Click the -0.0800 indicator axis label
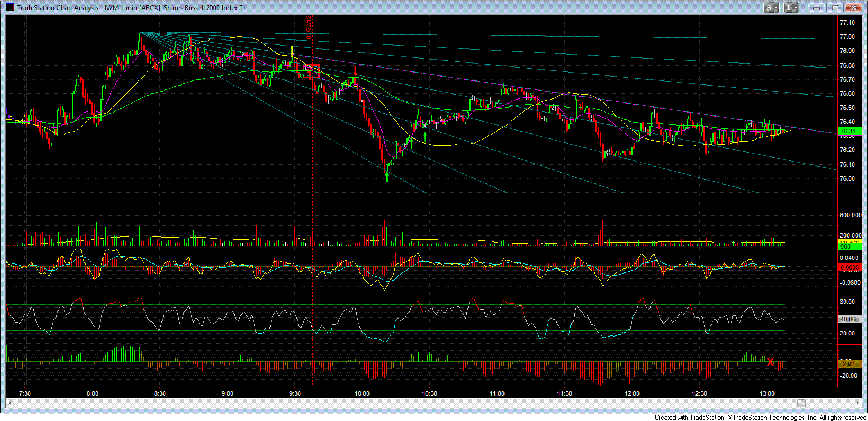This screenshot has height=421, width=868. (x=849, y=283)
